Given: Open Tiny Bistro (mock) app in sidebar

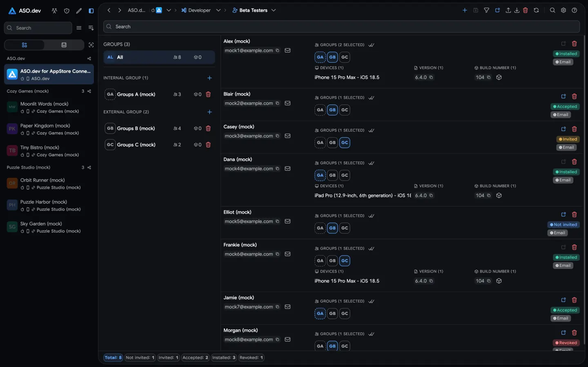Looking at the screenshot, I should tap(49, 151).
